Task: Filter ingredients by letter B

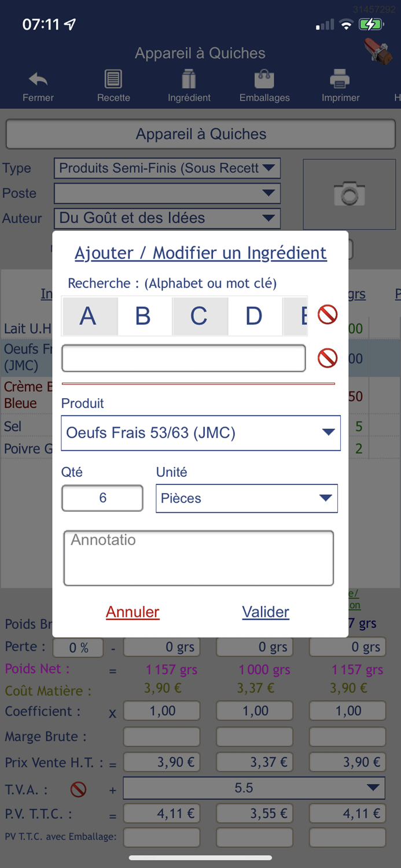Action: pos(145,316)
